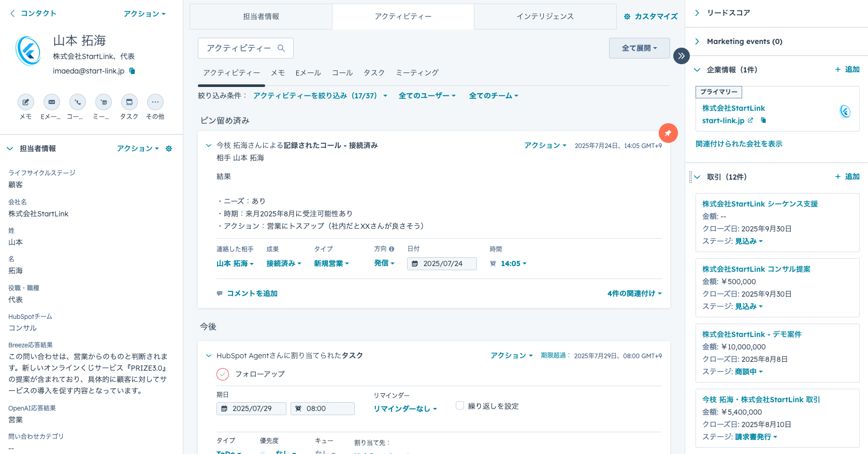Enable 繰り返しを設定 checkbox
Screen dimensions: 868x454
[x=459, y=406]
